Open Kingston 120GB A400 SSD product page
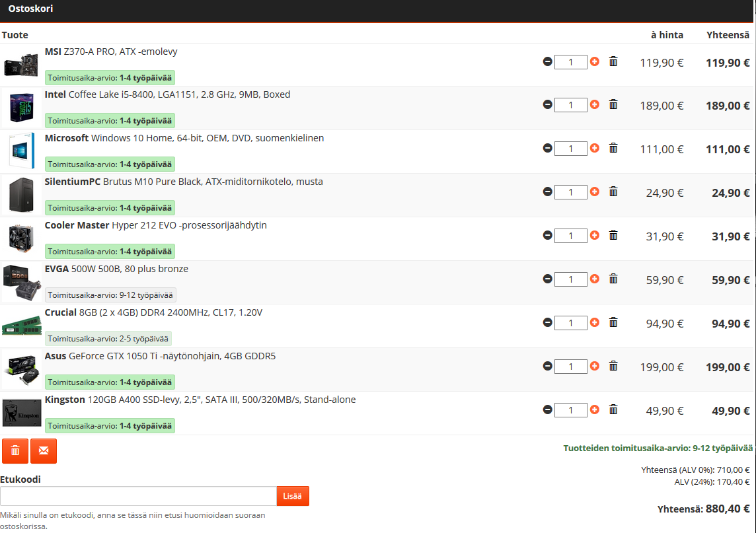Image resolution: width=756 pixels, height=533 pixels. tap(200, 400)
